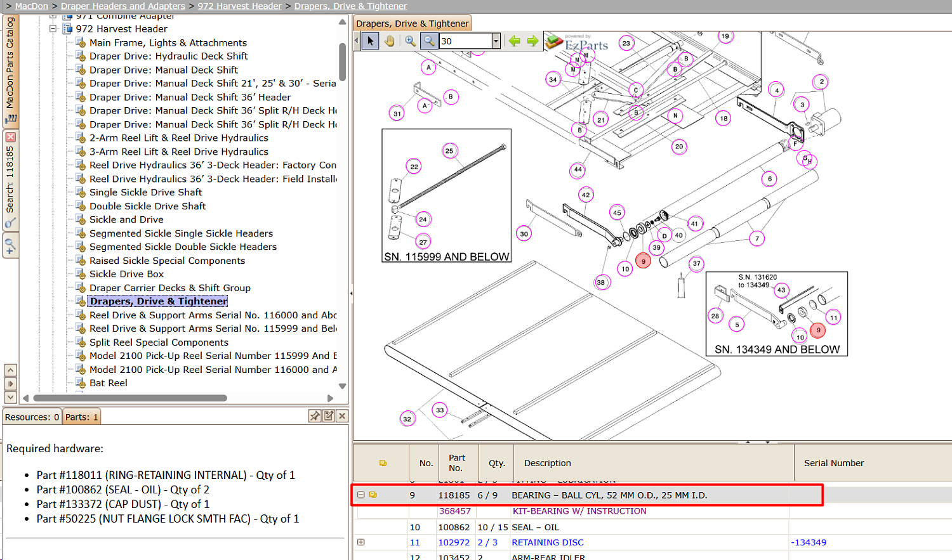Click callout 33 near the draper
Image resolution: width=952 pixels, height=560 pixels.
tap(440, 410)
